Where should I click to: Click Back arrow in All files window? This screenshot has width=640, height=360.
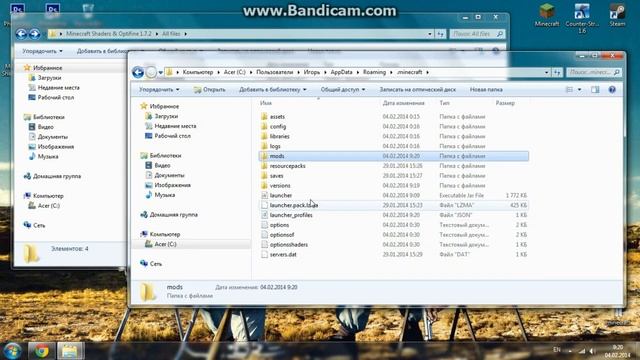point(21,34)
